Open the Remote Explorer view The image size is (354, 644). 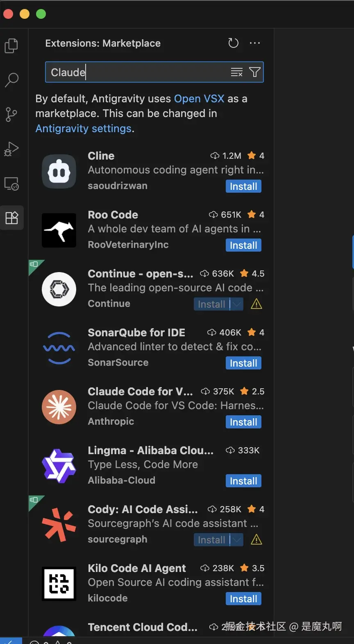11,184
